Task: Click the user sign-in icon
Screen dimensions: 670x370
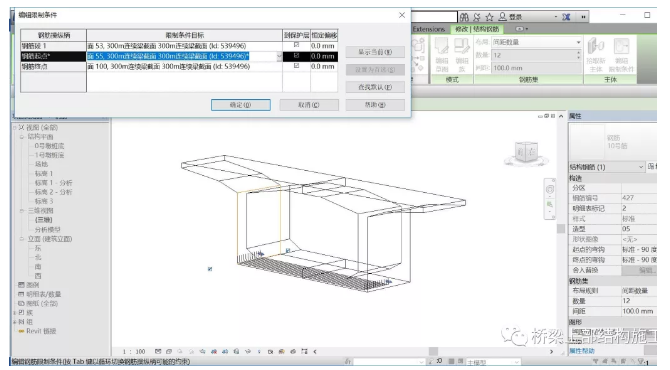Action: coord(502,16)
